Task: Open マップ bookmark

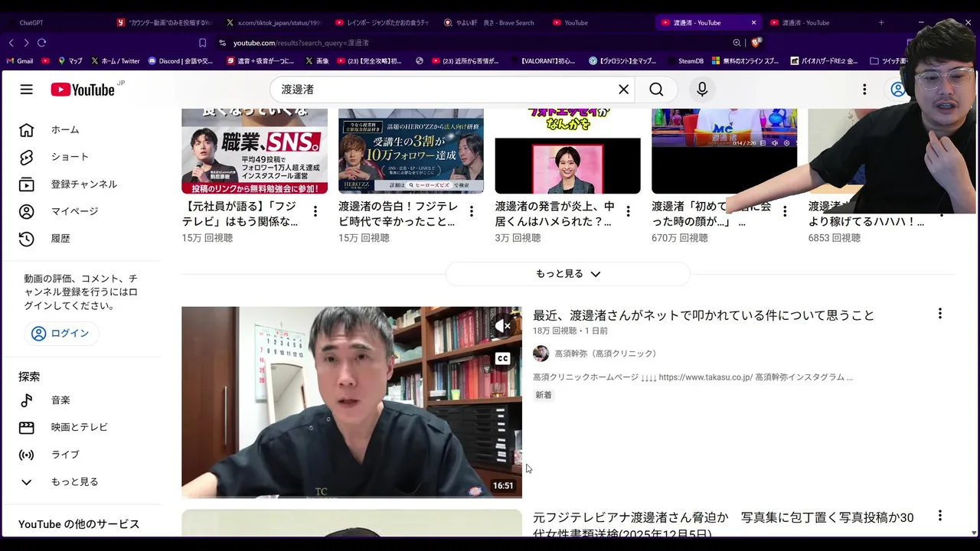Action: (70, 60)
